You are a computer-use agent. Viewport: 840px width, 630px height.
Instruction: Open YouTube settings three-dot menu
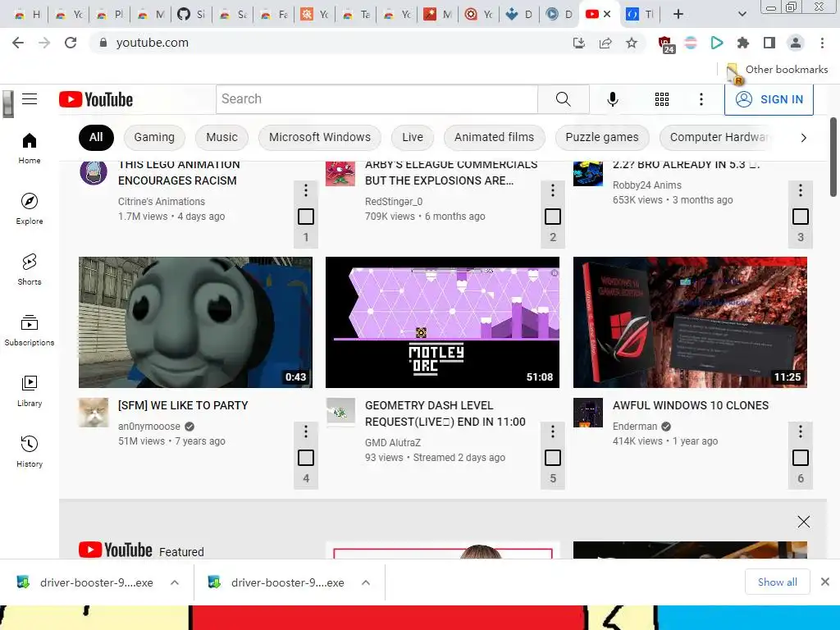(x=701, y=99)
